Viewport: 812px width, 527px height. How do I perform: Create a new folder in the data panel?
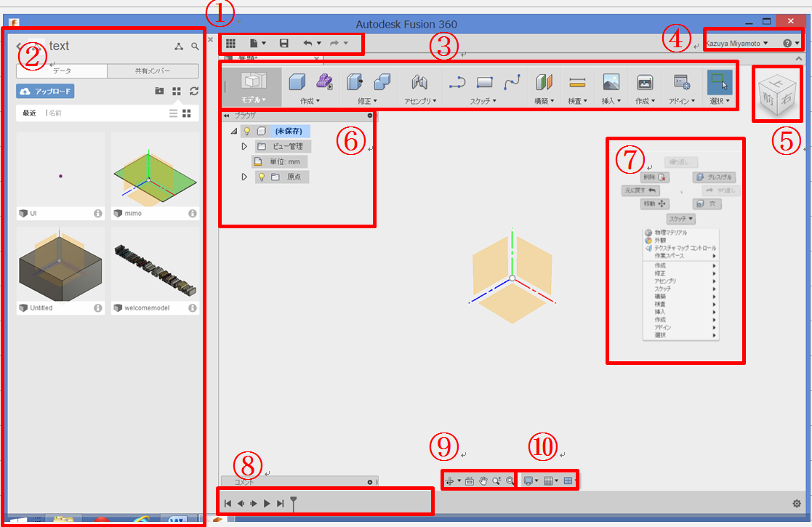click(159, 91)
